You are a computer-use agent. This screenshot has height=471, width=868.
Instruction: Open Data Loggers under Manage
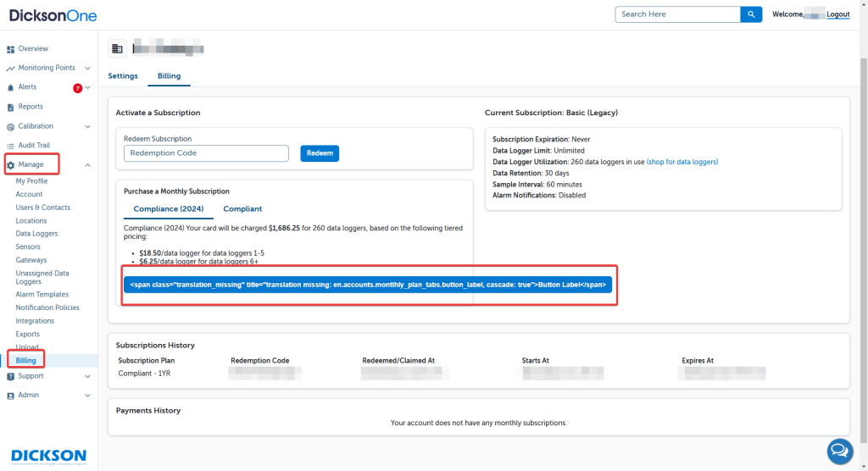[x=36, y=234]
